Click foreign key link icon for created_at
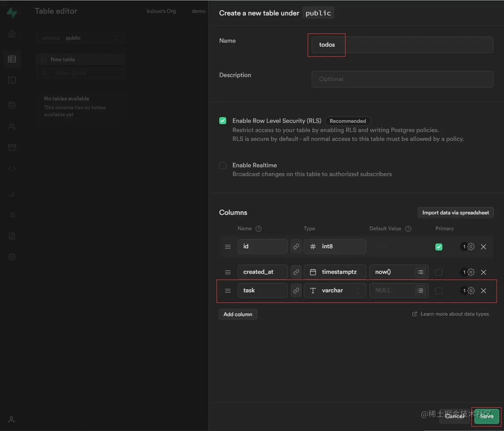 pos(296,272)
